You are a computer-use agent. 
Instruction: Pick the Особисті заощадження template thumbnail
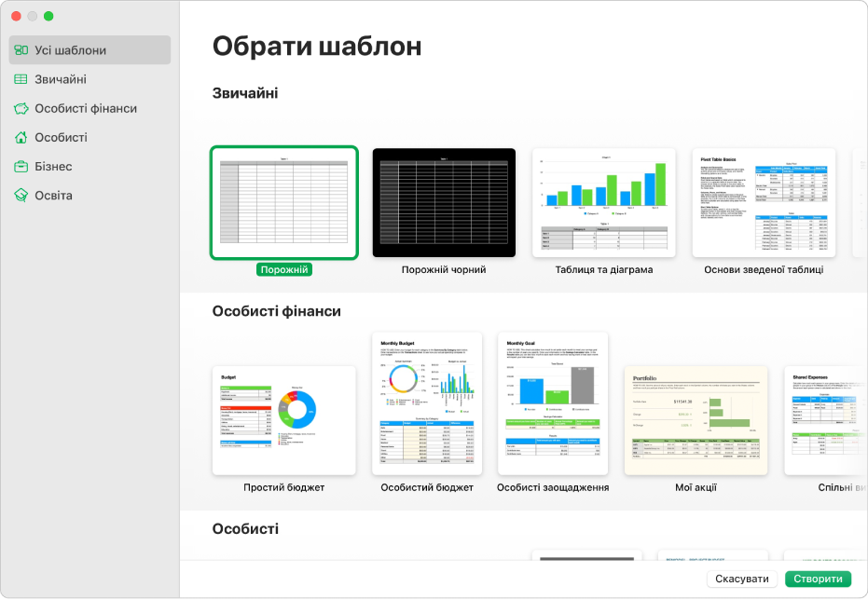[553, 403]
